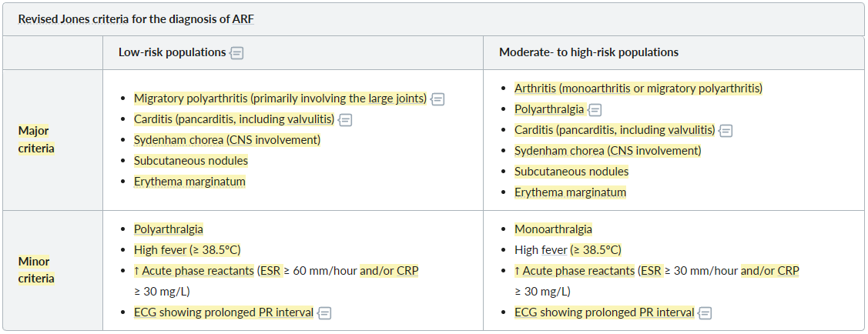868x334 pixels.
Task: Open note icon after Migratory polyarthritis item
Action: pyautogui.click(x=438, y=99)
